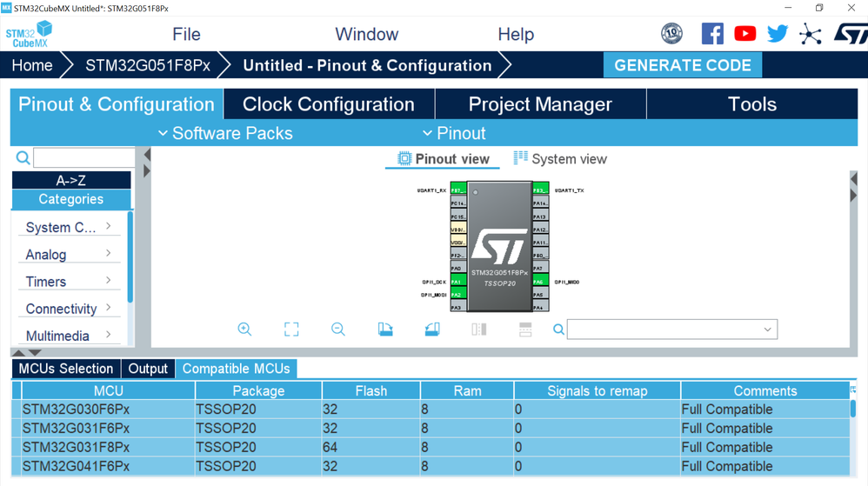Fit the chip to the view area

click(291, 330)
